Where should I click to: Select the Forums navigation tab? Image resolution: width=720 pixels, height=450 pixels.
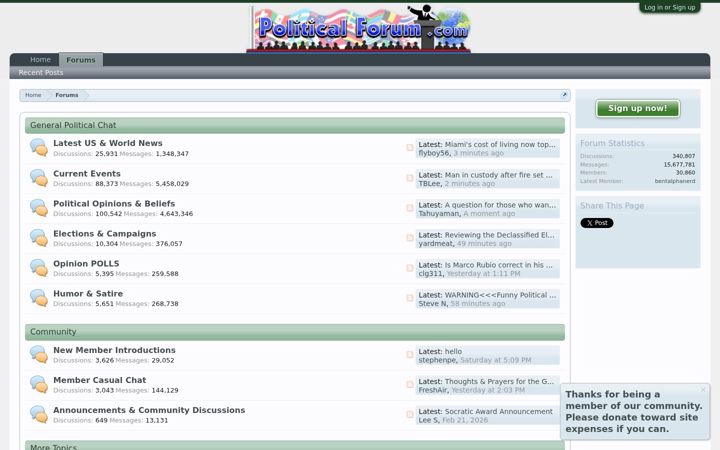[81, 60]
